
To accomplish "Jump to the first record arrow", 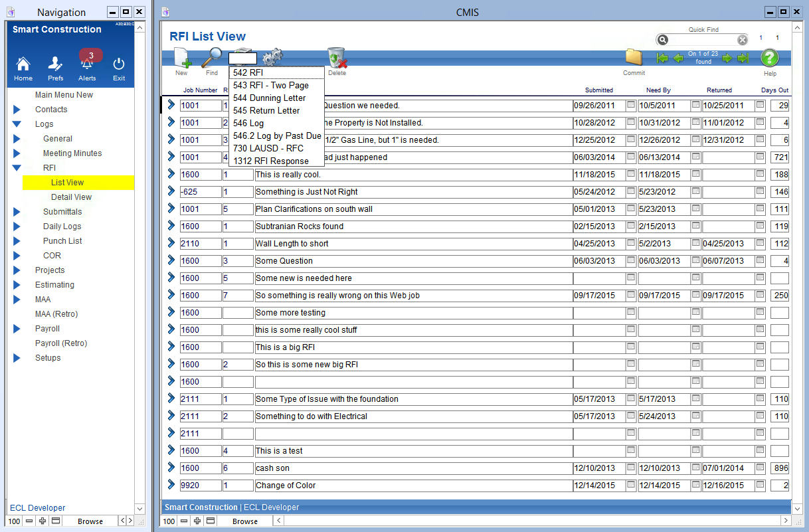I will (x=662, y=58).
